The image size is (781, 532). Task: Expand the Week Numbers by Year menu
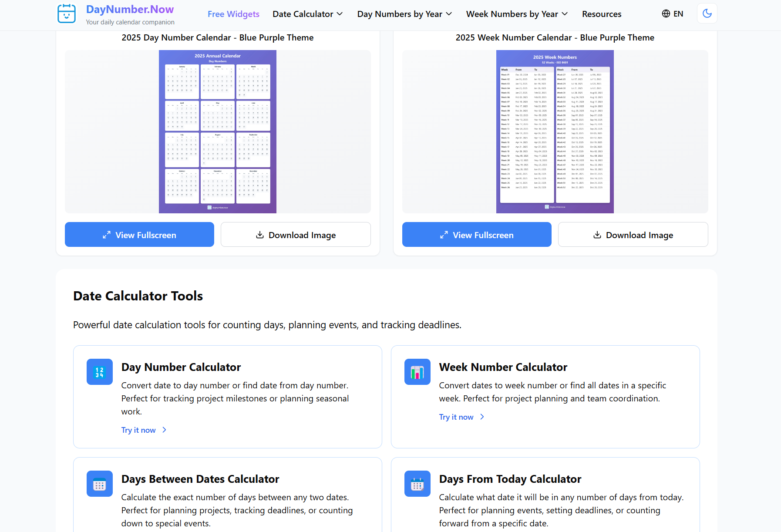click(517, 14)
